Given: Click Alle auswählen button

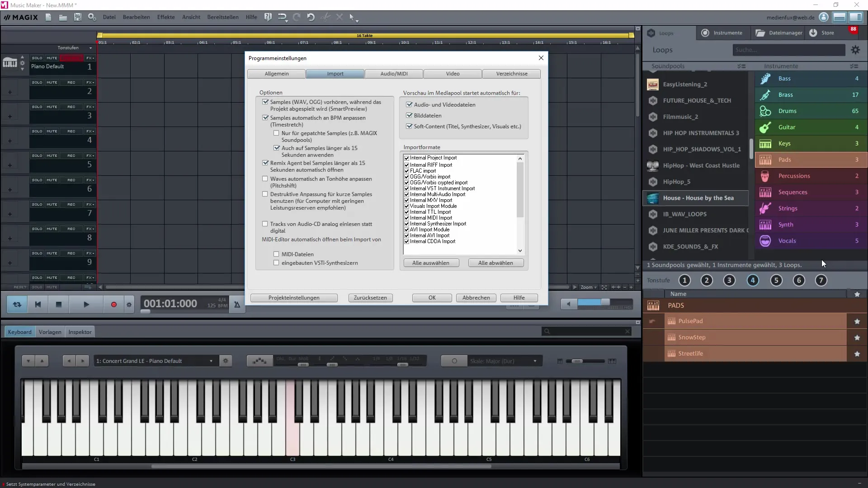Looking at the screenshot, I should (x=431, y=263).
